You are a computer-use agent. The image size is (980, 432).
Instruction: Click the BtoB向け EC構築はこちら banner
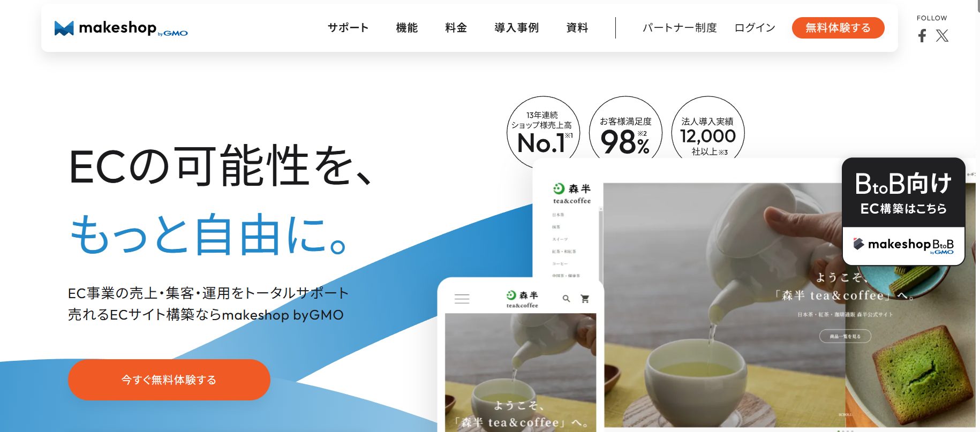tap(903, 194)
